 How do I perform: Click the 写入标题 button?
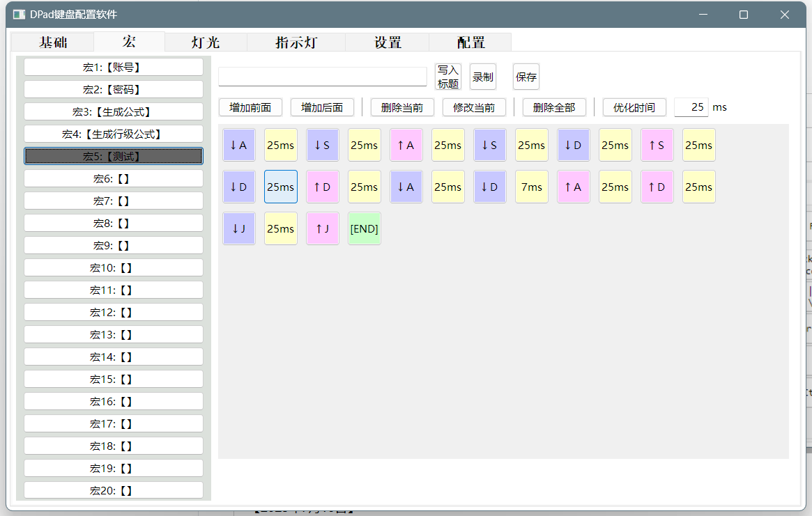pyautogui.click(x=448, y=77)
